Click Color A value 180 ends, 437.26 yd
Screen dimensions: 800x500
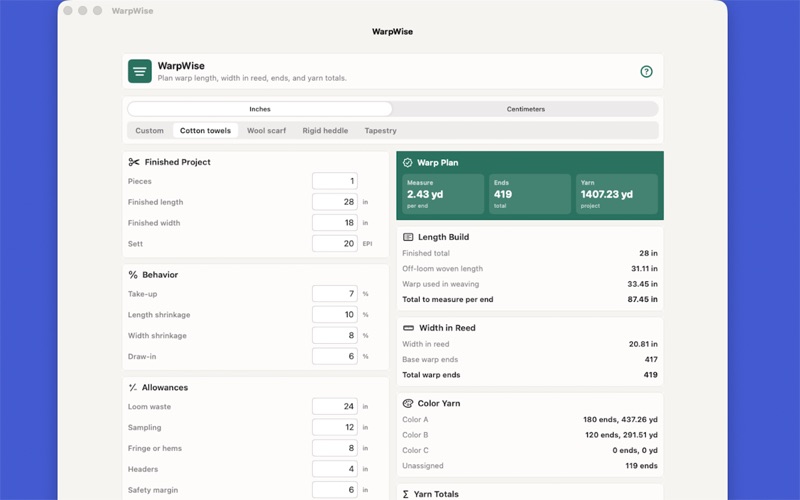[620, 420]
